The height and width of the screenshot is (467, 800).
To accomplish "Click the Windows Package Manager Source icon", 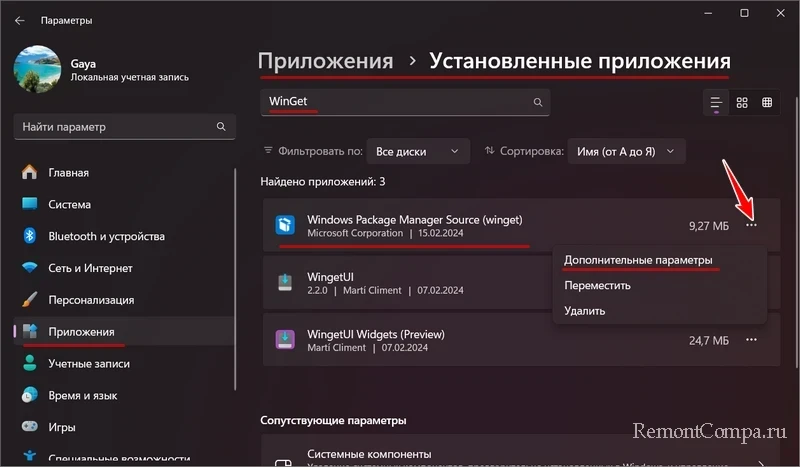I will click(285, 225).
